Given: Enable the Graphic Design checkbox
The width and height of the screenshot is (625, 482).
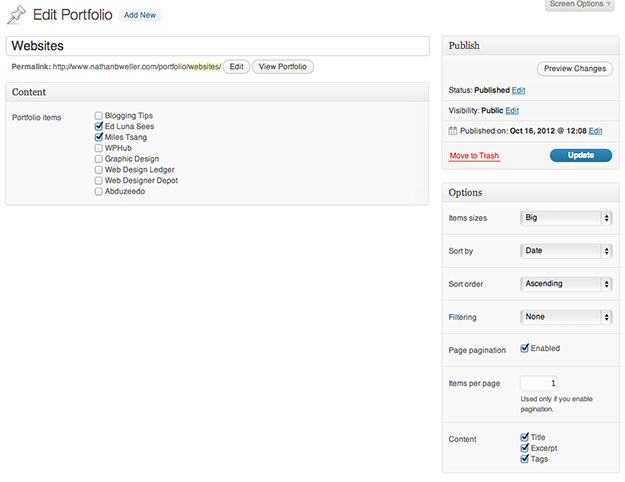Looking at the screenshot, I should (98, 159).
